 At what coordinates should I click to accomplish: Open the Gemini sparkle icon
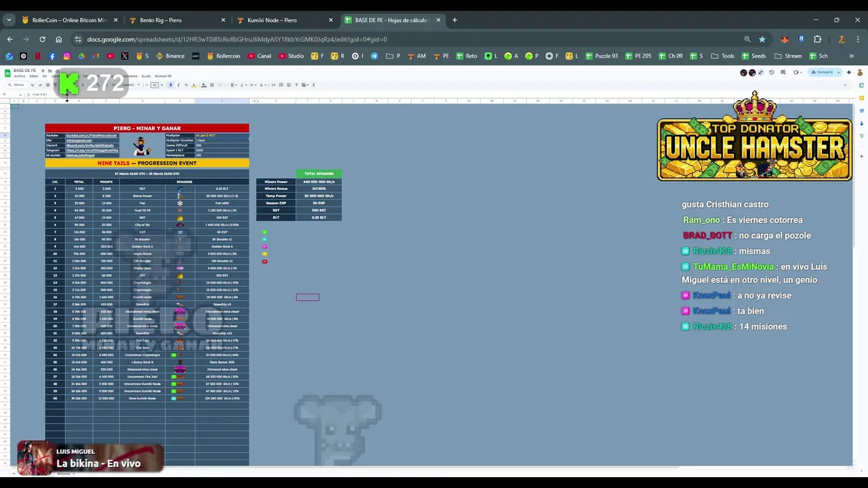pos(849,73)
